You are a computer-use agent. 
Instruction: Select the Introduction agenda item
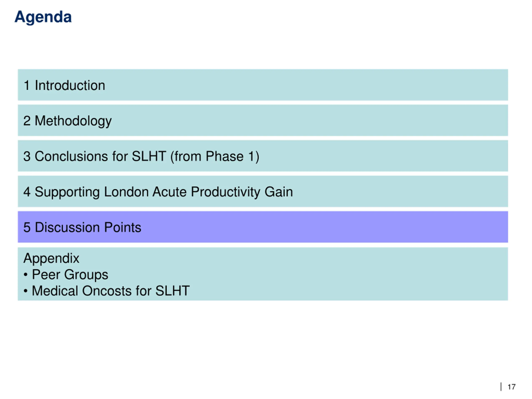(263, 85)
